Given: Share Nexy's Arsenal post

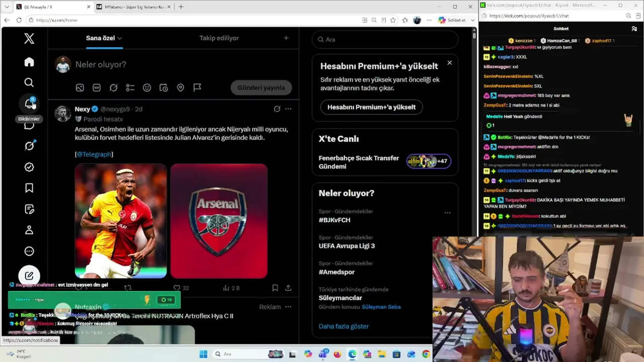Looking at the screenshot, I should 288,288.
